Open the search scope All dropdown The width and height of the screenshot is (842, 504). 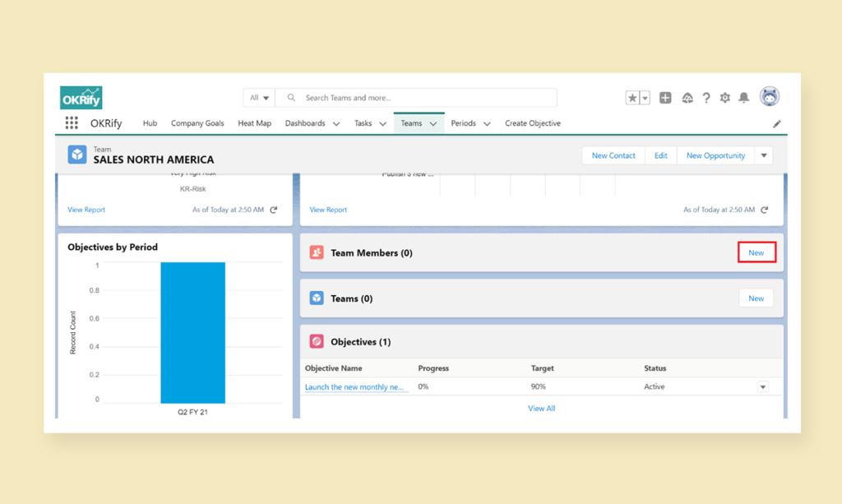coord(258,97)
